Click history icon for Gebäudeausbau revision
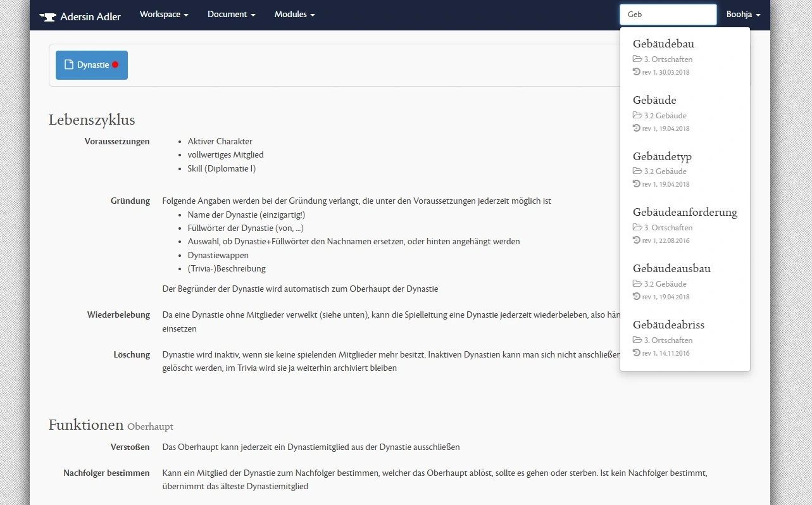Viewport: 812px width, 505px height. [x=637, y=296]
